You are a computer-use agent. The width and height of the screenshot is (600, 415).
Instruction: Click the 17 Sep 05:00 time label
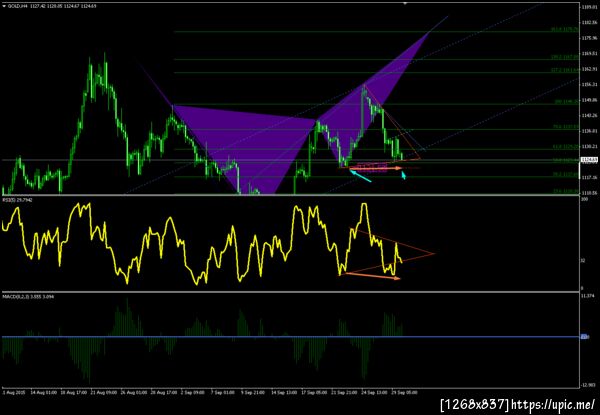click(x=314, y=392)
